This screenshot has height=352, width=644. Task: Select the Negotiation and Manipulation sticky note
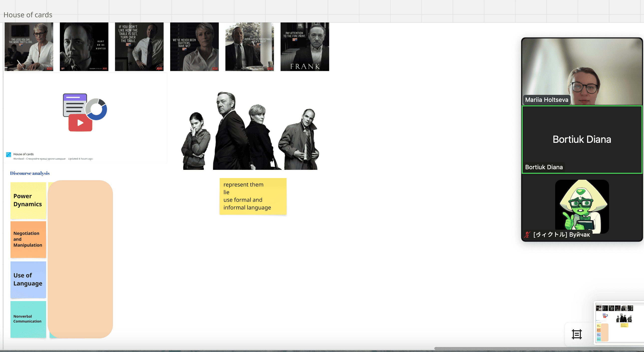pos(28,239)
